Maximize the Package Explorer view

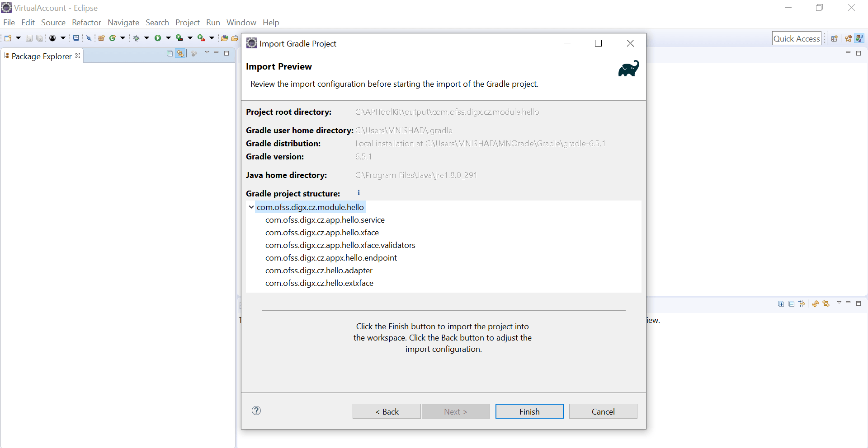point(226,53)
